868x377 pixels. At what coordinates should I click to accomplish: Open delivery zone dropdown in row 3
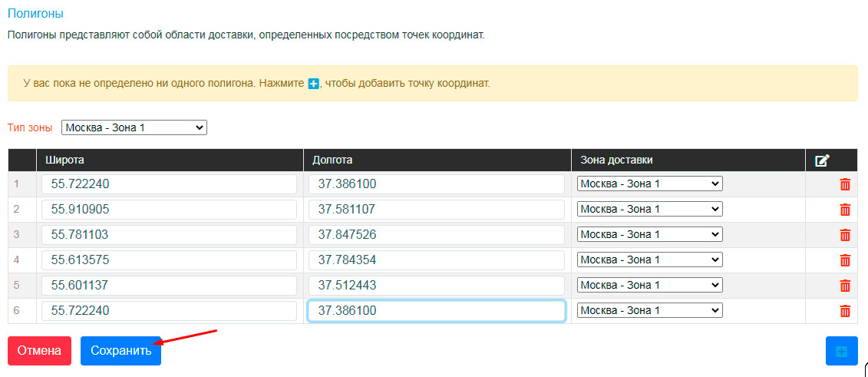[650, 235]
